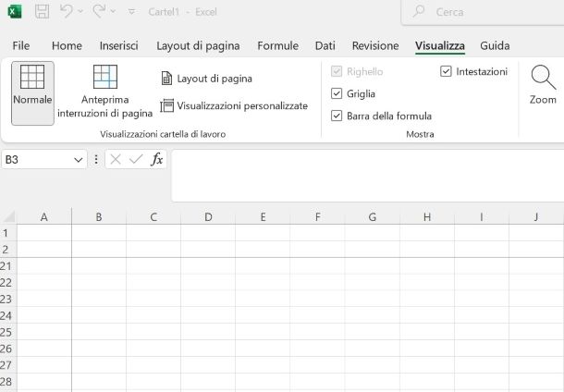This screenshot has height=392, width=564.
Task: Open the File tab
Action: coord(21,45)
